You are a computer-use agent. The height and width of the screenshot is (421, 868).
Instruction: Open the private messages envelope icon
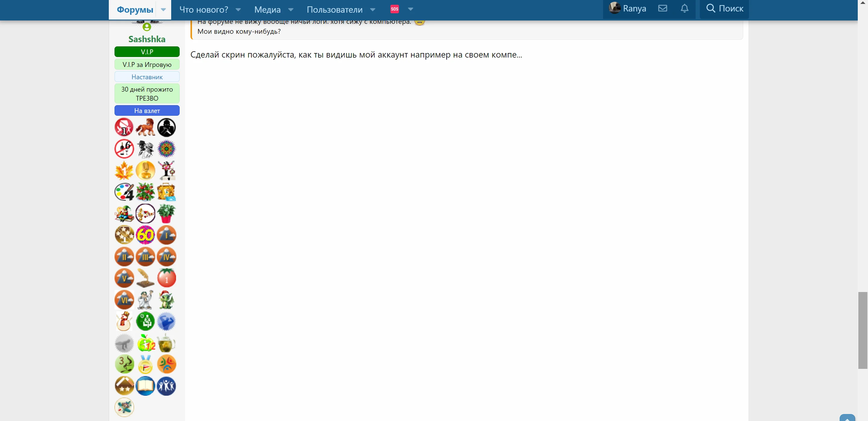[662, 8]
